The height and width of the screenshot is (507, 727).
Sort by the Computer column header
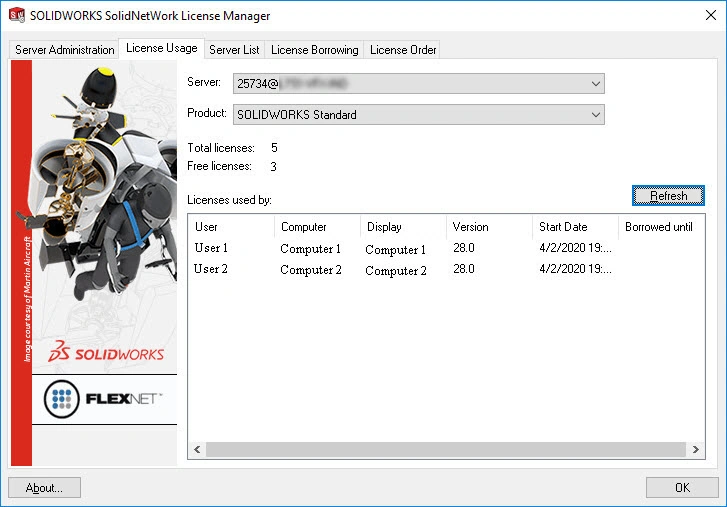[x=317, y=227]
